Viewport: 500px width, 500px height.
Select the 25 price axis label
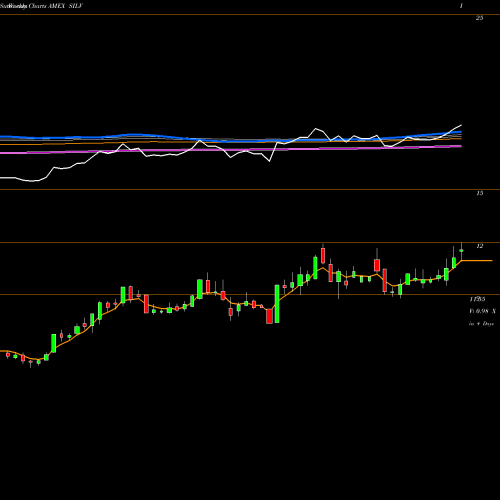479,18
